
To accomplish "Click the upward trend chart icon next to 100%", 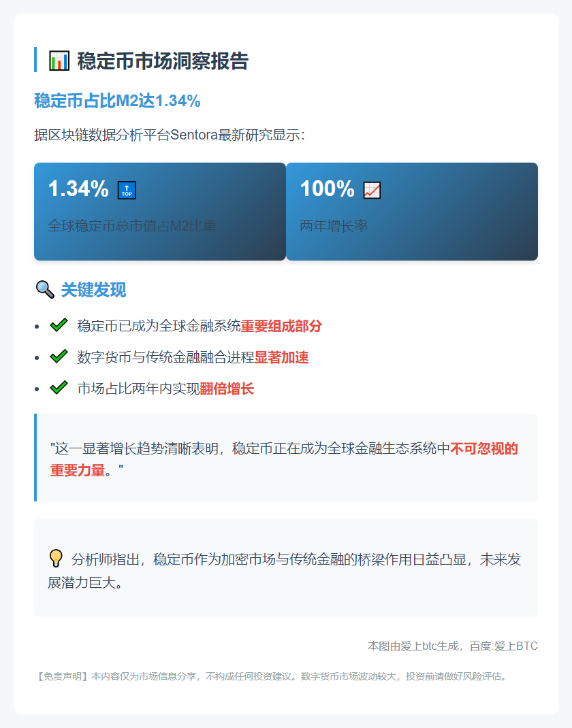I will (x=372, y=190).
